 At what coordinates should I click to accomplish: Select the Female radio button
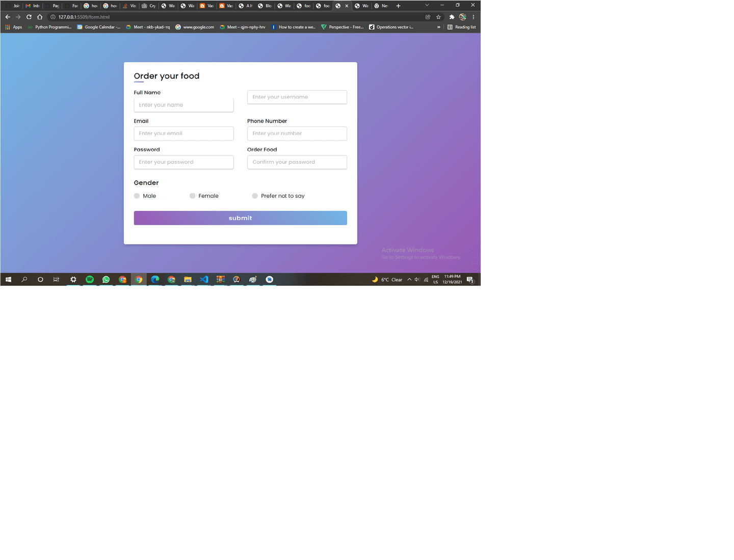coord(192,196)
